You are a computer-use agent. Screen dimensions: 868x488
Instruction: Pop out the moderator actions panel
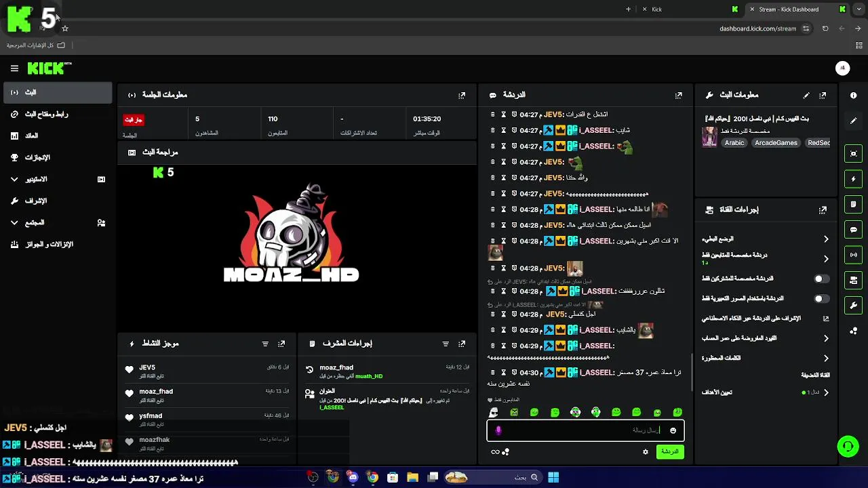pyautogui.click(x=462, y=344)
